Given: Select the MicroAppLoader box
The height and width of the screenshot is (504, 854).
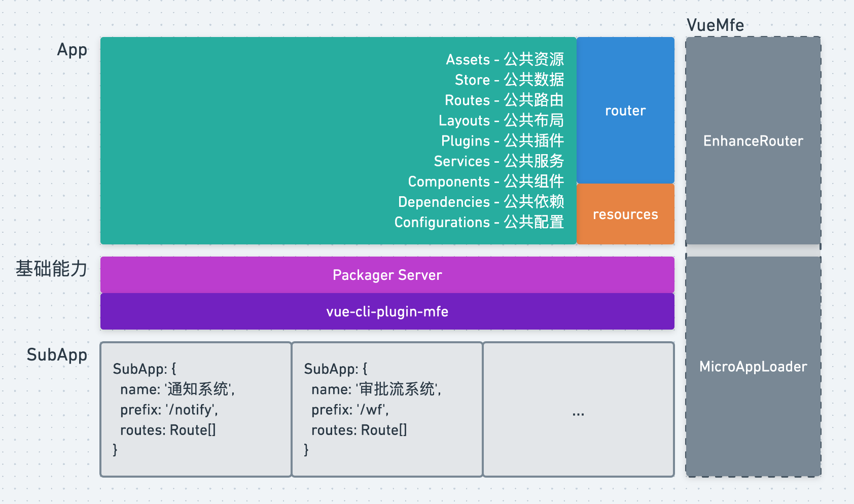Looking at the screenshot, I should coord(753,367).
